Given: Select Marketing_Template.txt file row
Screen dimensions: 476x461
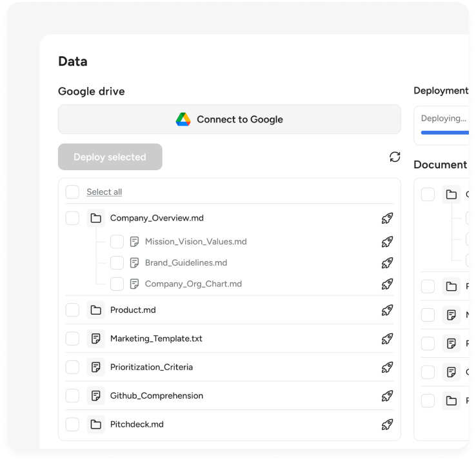Looking at the screenshot, I should (x=156, y=338).
